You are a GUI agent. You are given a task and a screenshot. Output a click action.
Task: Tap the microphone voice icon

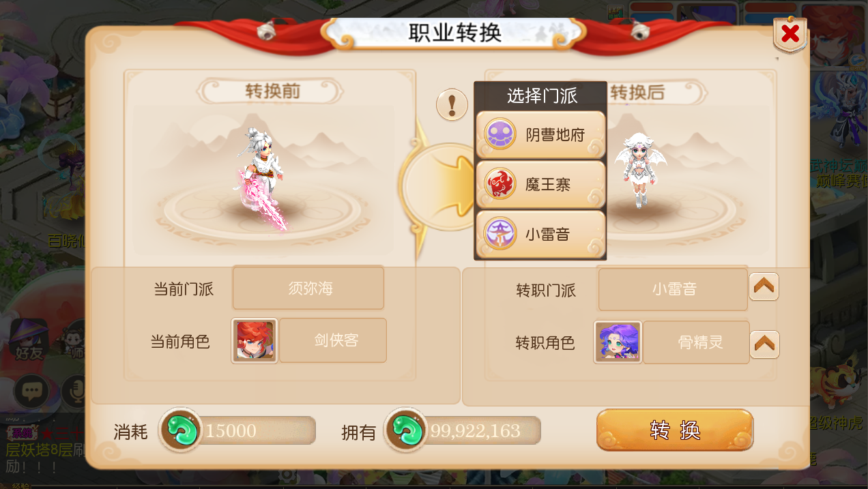[73, 391]
